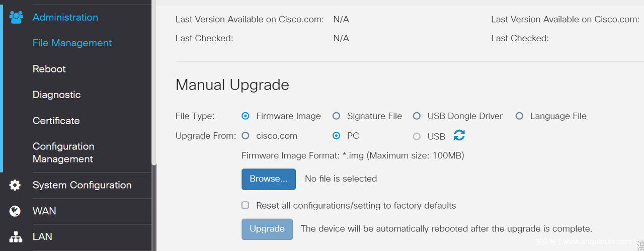Select Firmware Image file type
Viewport: 644px width, 251px height.
[x=246, y=116]
